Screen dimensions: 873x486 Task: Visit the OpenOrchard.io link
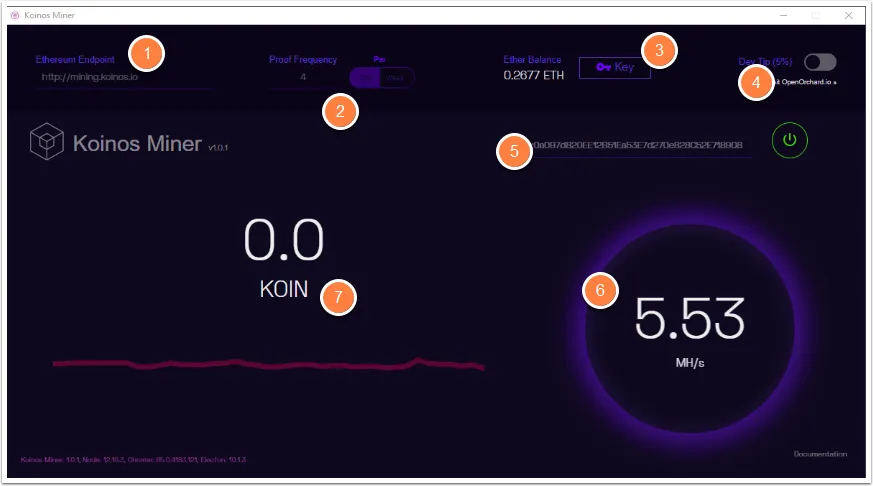pos(806,82)
